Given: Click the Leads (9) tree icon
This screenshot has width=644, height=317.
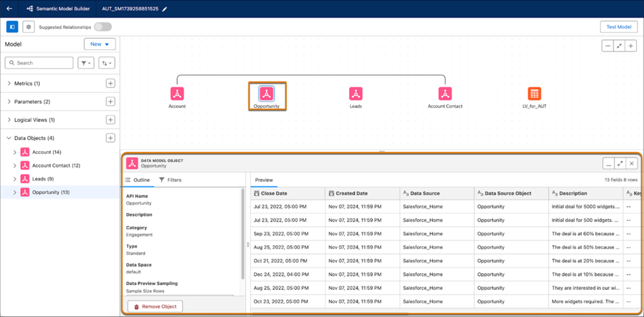Looking at the screenshot, I should point(25,179).
